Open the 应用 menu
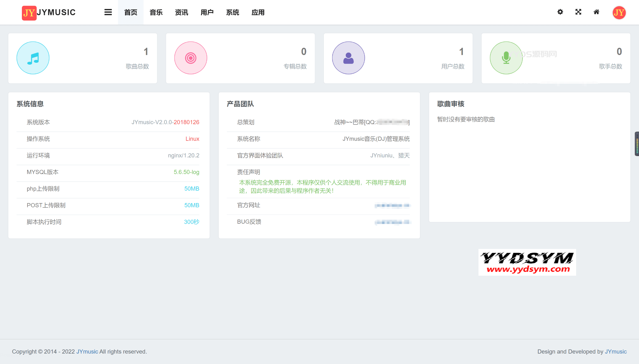 point(258,12)
